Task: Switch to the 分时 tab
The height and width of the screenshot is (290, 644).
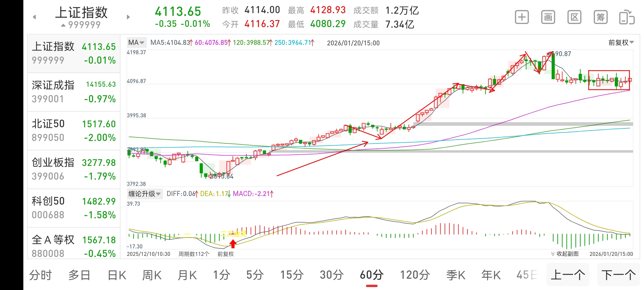Action: pyautogui.click(x=41, y=275)
